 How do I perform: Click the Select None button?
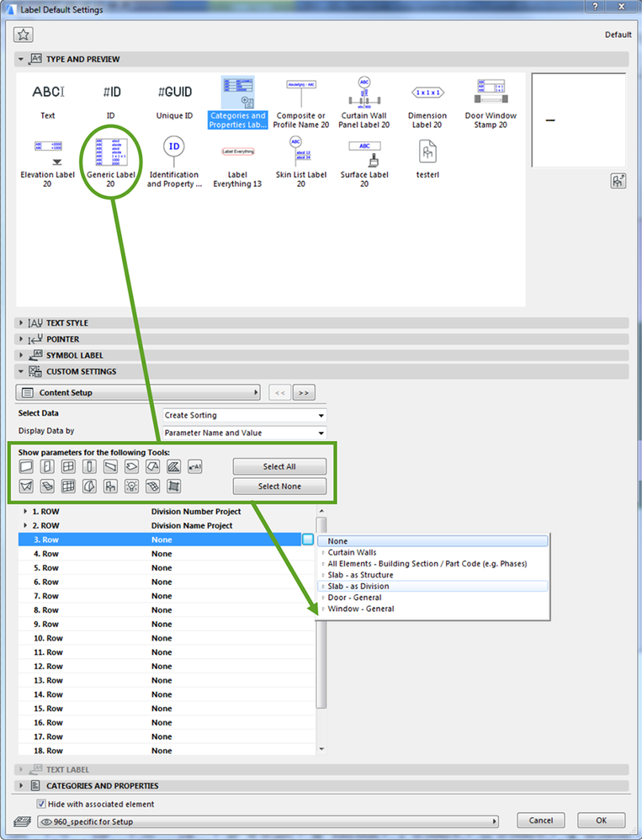pyautogui.click(x=279, y=486)
